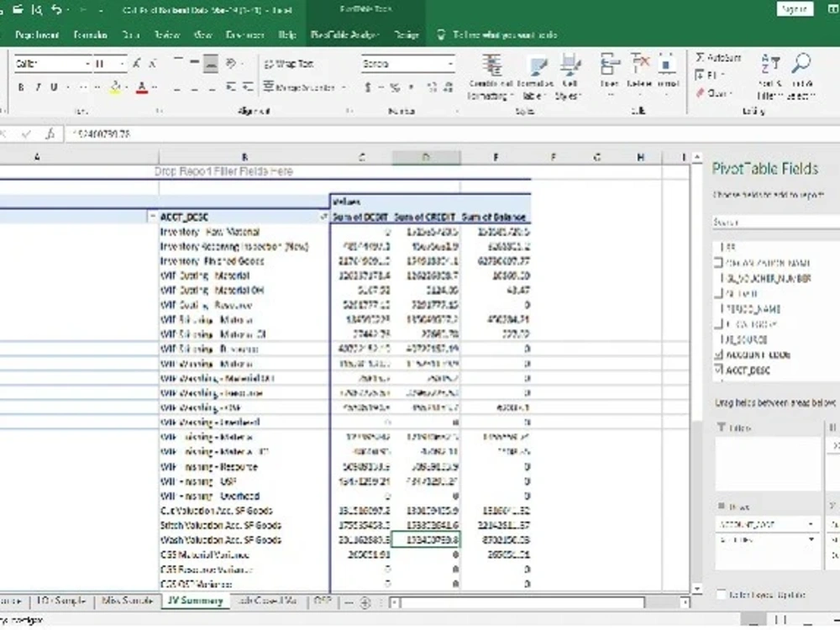The width and height of the screenshot is (840, 630).
Task: Open the Formulas tab
Action: click(90, 34)
